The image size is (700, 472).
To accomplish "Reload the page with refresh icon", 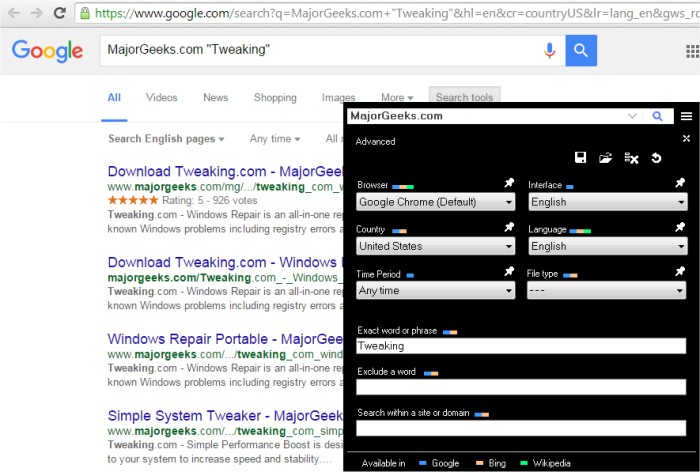I will [x=59, y=13].
